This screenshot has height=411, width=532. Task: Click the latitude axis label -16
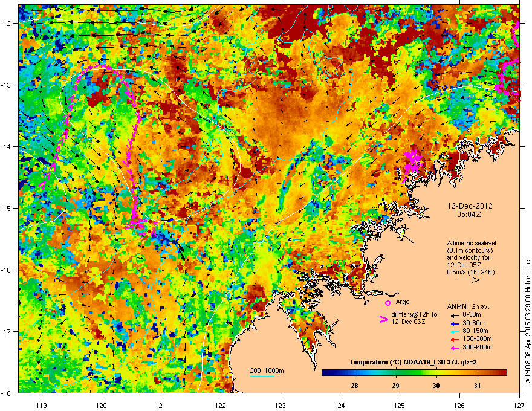point(6,270)
